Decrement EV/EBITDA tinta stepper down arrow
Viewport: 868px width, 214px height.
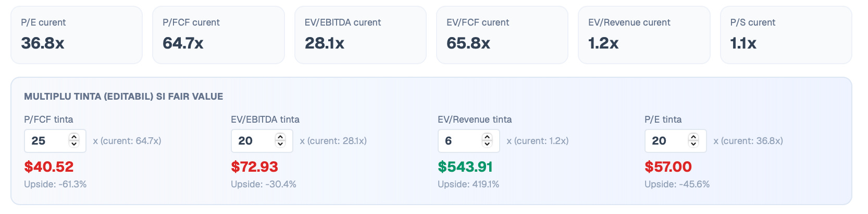[x=280, y=144]
